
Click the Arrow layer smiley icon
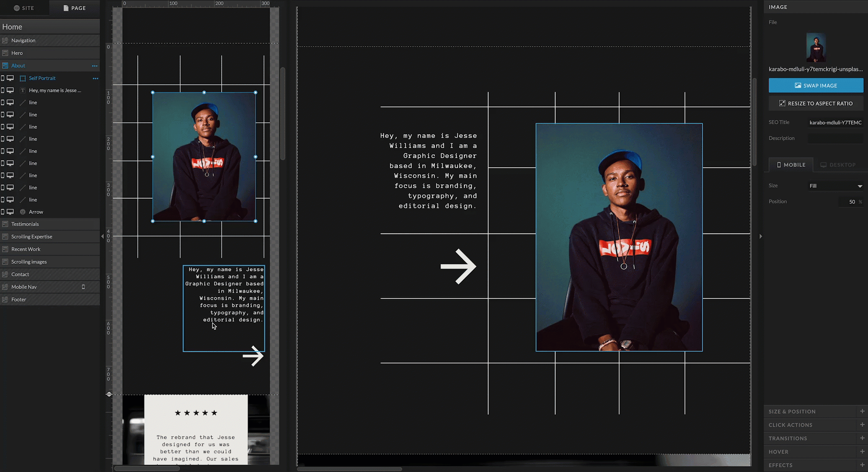coord(23,212)
